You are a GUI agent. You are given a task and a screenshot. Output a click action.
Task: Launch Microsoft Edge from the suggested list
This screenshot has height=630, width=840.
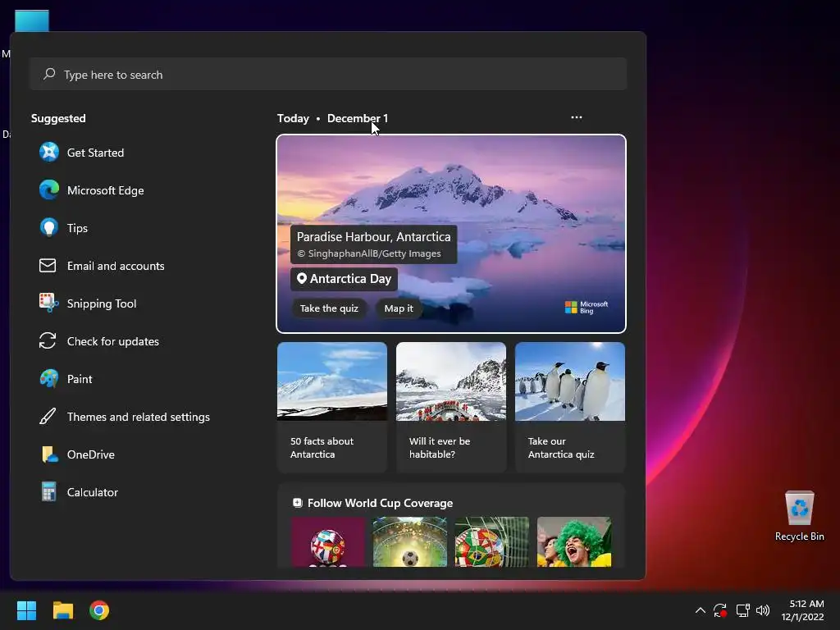48,190
